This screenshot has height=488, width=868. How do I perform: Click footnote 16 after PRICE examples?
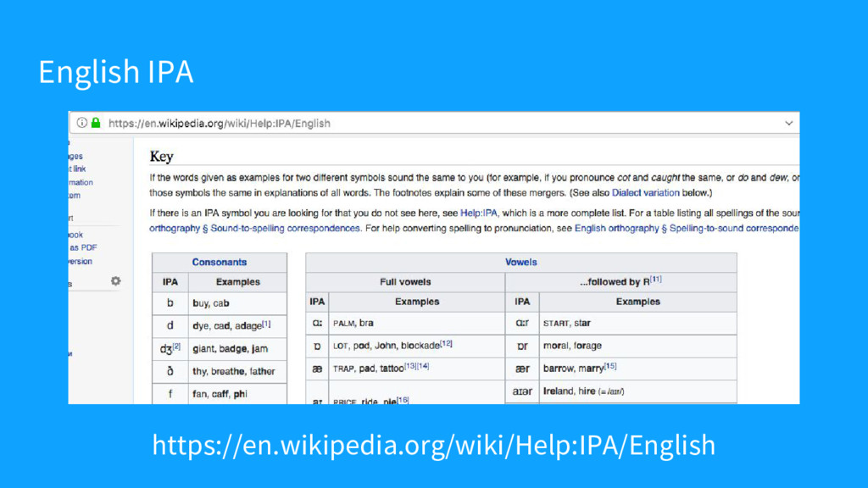click(402, 399)
